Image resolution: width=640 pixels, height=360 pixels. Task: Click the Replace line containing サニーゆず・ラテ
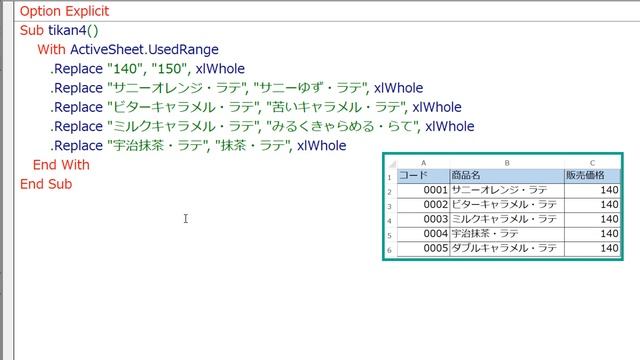point(237,88)
